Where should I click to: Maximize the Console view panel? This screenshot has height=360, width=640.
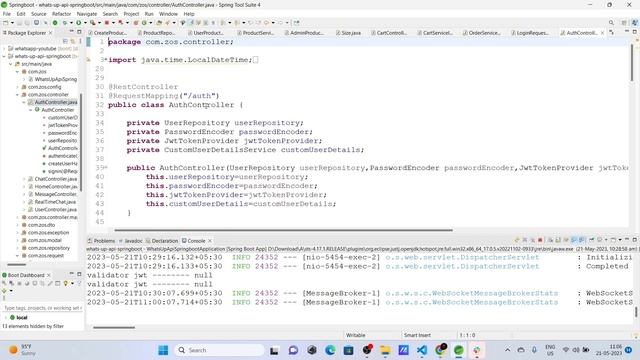(634, 240)
